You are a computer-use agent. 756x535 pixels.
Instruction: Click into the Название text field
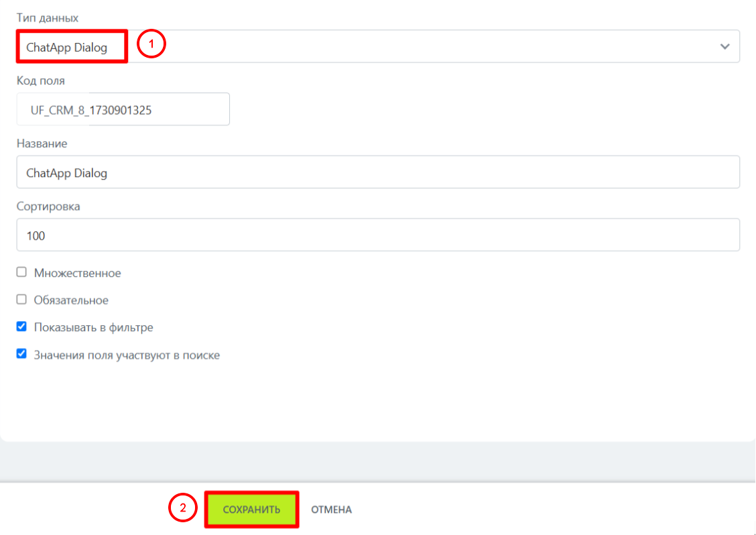point(377,173)
